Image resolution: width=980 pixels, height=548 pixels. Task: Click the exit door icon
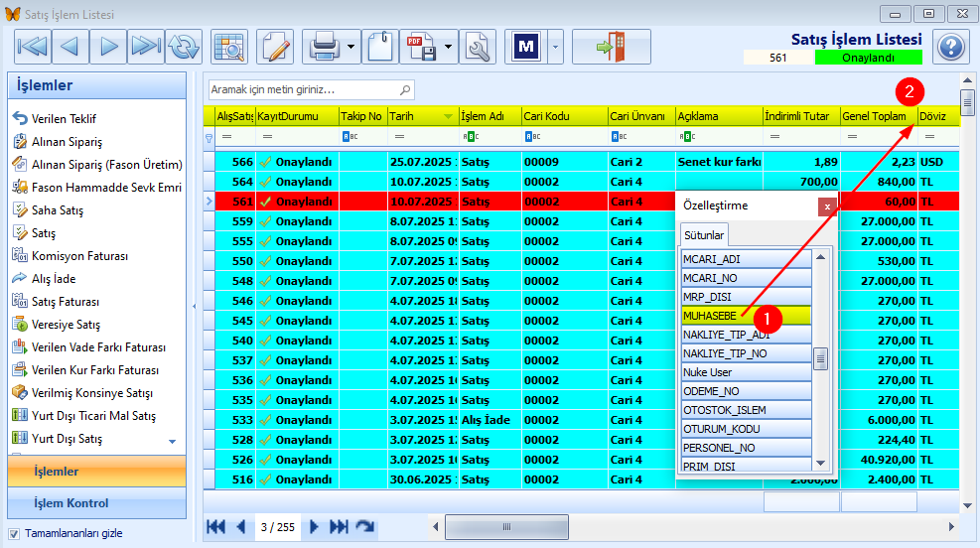pos(611,47)
